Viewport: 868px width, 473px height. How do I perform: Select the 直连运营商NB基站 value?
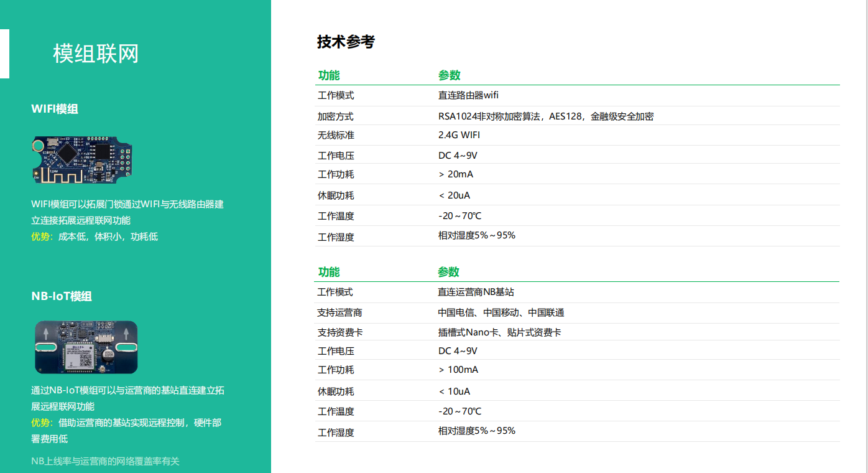pos(476,292)
